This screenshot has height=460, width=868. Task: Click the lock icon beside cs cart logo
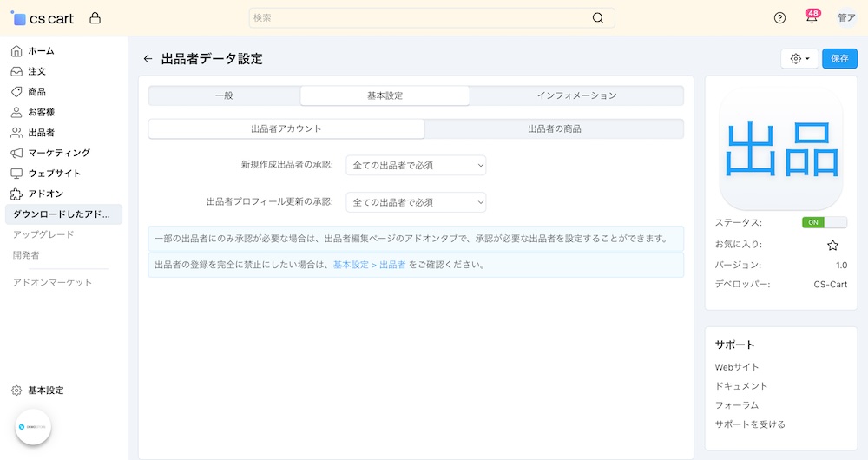click(x=95, y=18)
